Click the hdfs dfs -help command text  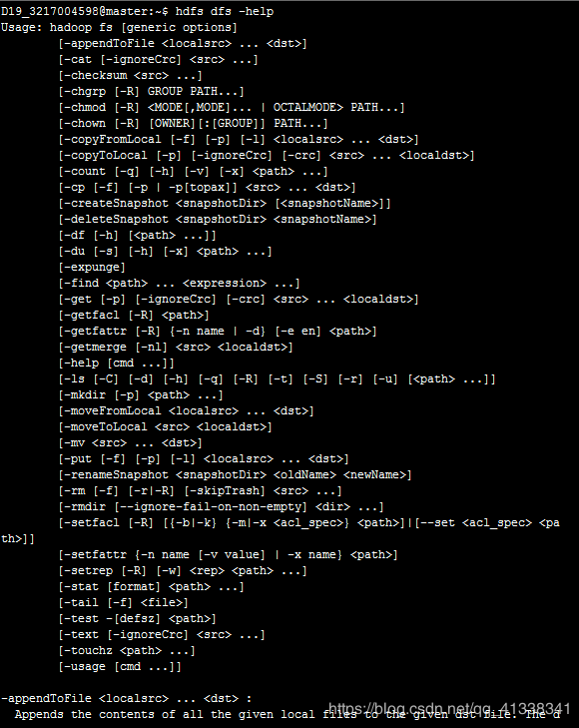(224, 12)
